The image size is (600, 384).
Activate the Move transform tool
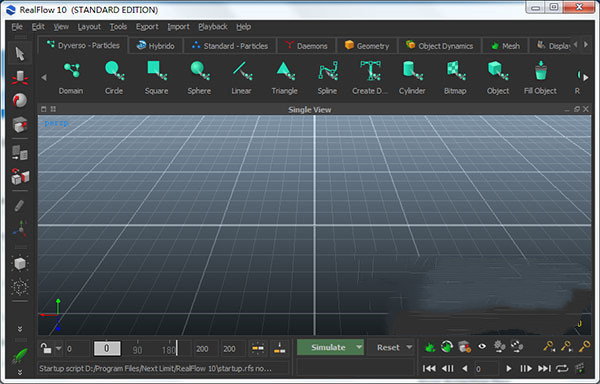point(20,77)
